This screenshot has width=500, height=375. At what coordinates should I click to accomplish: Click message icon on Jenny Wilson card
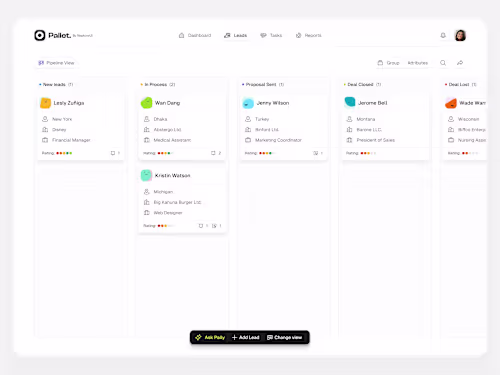pyautogui.click(x=316, y=153)
